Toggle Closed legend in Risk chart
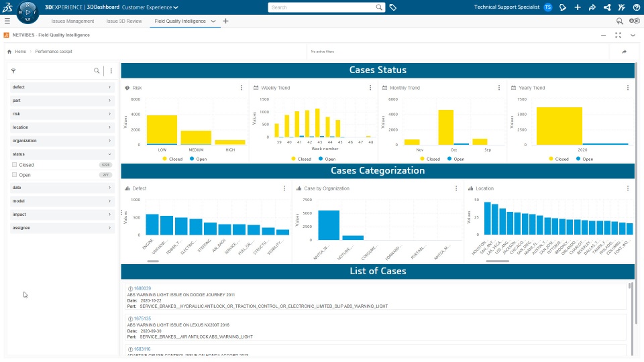Screen dimensions: 644x362 pyautogui.click(x=172, y=160)
